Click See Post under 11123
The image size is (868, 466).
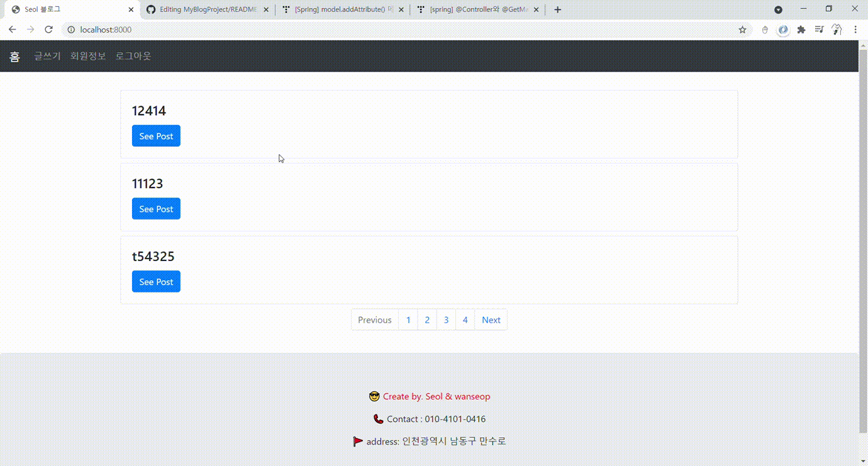click(156, 209)
